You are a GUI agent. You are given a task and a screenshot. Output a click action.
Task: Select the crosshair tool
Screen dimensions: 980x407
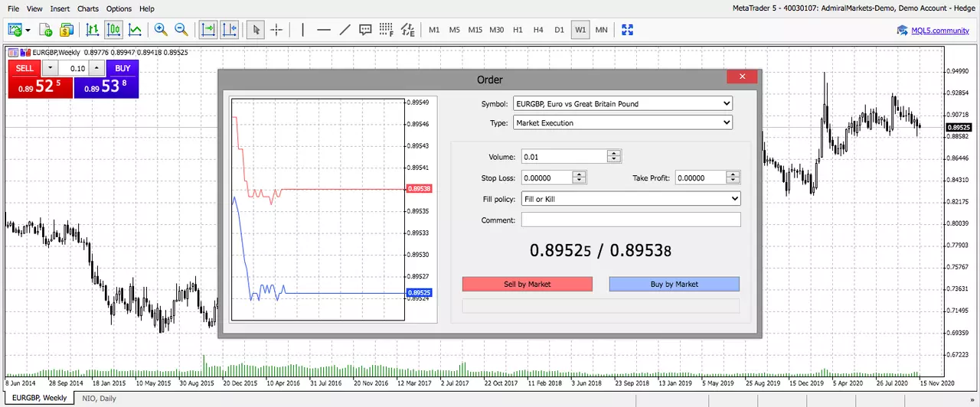276,30
